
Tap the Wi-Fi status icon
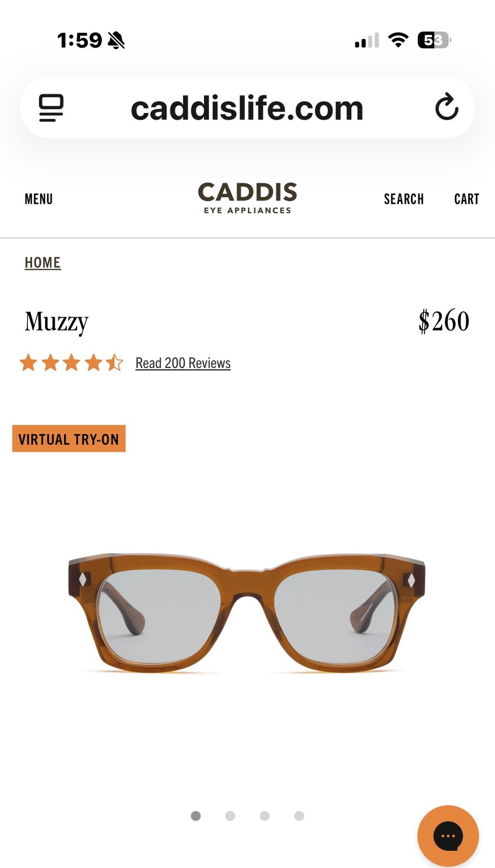398,40
